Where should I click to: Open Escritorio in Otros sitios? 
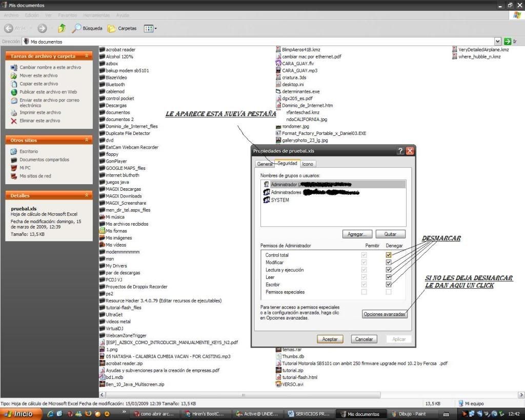coord(29,151)
